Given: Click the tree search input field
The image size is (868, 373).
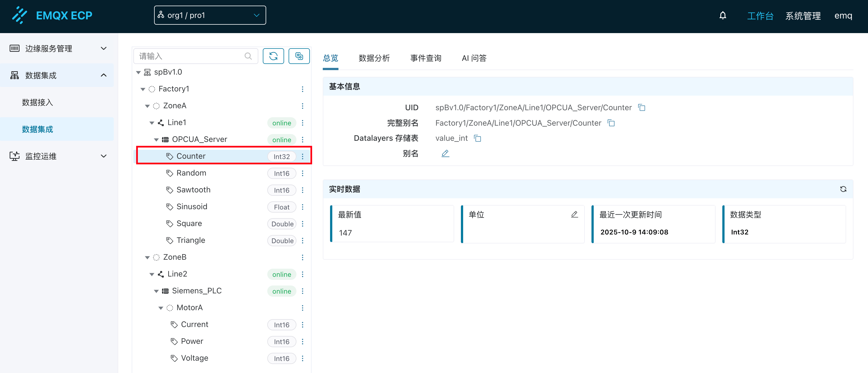Looking at the screenshot, I should tap(190, 56).
